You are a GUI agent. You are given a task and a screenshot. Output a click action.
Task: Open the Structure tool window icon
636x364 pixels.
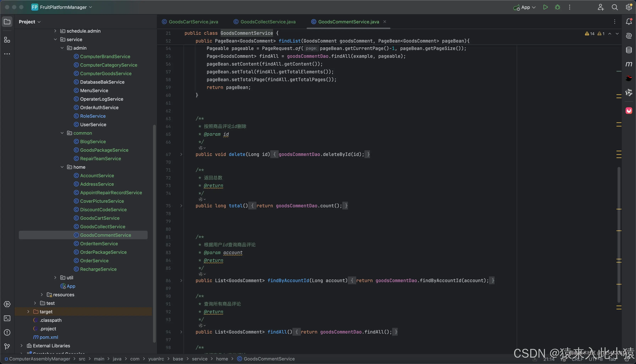click(x=7, y=40)
